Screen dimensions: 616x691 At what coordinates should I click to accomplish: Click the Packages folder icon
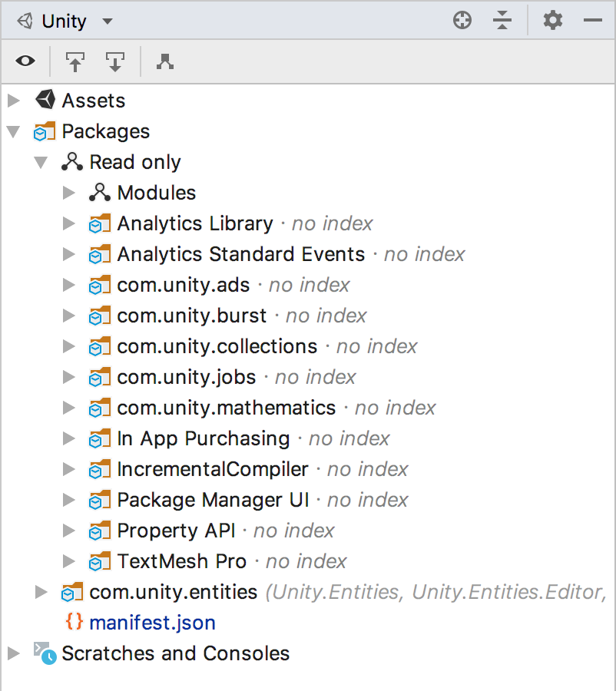click(x=45, y=131)
